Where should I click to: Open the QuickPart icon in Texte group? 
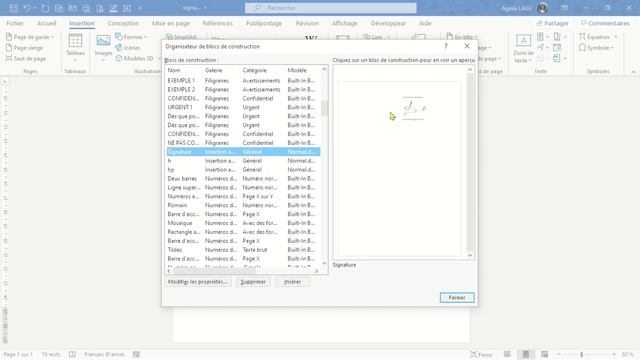540,37
